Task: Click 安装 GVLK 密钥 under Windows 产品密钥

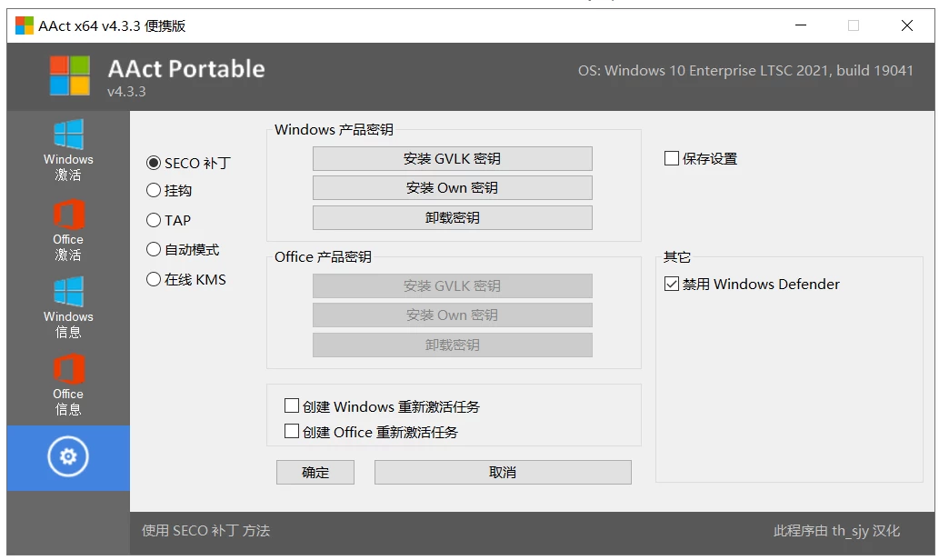Action: click(x=452, y=157)
